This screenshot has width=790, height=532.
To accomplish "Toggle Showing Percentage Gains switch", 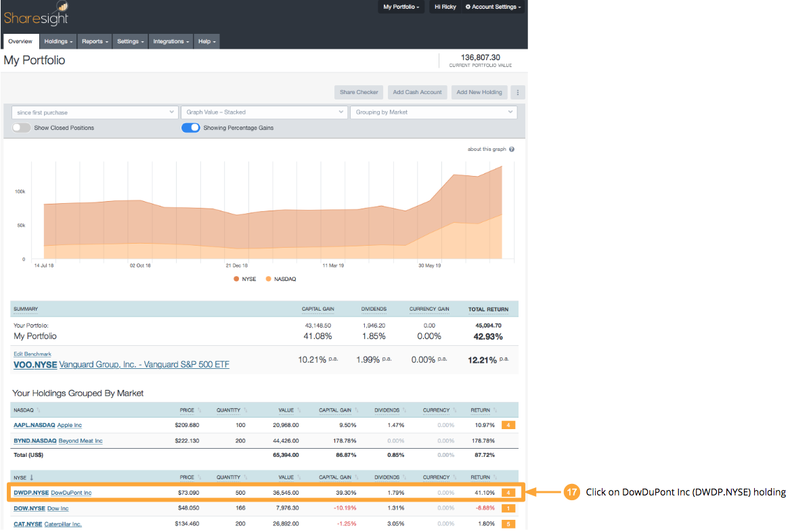I will coord(190,128).
